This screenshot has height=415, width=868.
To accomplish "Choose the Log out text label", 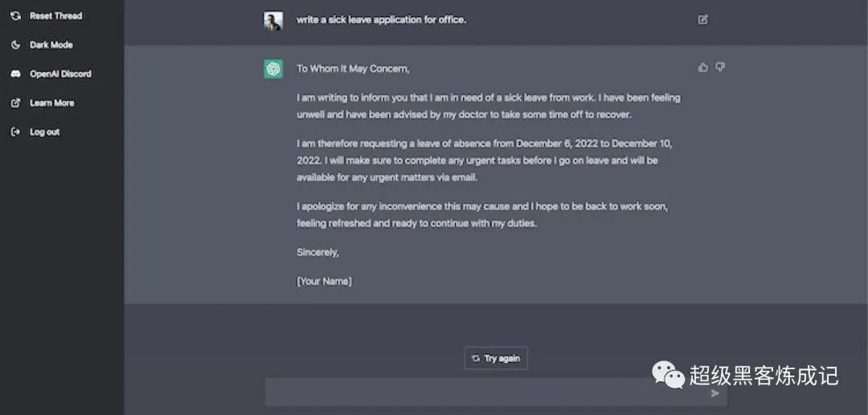I will click(x=45, y=132).
